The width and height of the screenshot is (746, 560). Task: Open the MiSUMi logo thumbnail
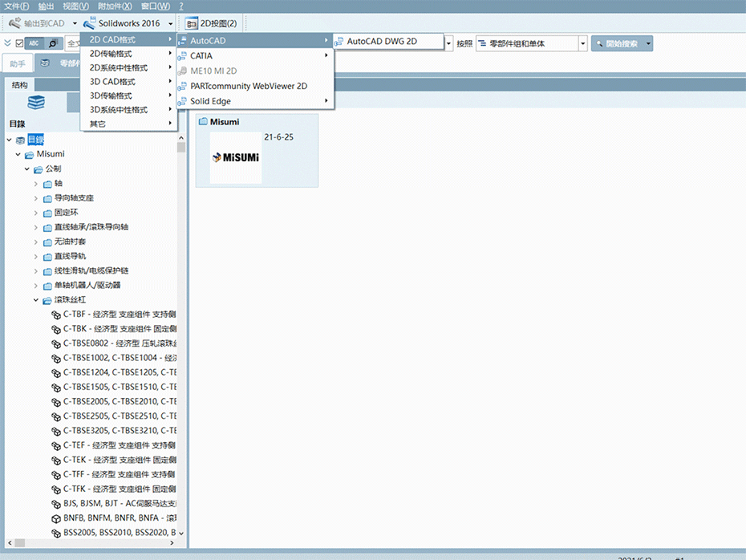(x=236, y=157)
